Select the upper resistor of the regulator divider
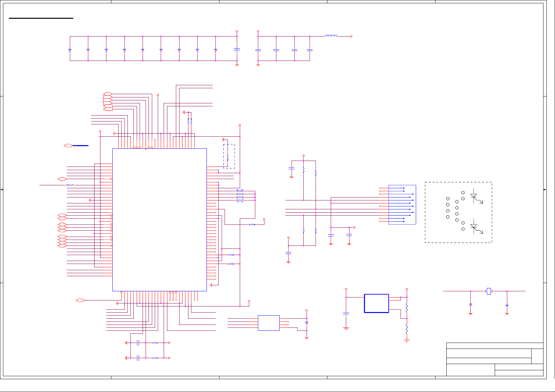This screenshot has width=555, height=392. (x=407, y=308)
